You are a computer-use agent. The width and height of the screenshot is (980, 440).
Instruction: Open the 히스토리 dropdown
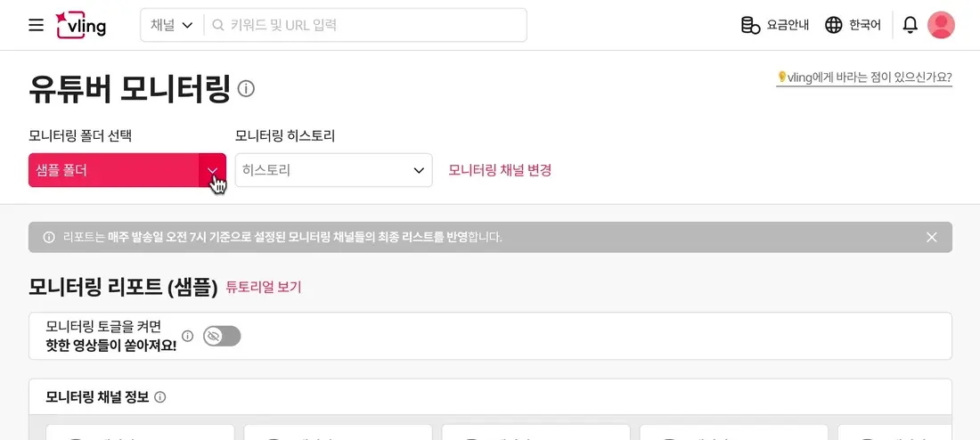[334, 170]
